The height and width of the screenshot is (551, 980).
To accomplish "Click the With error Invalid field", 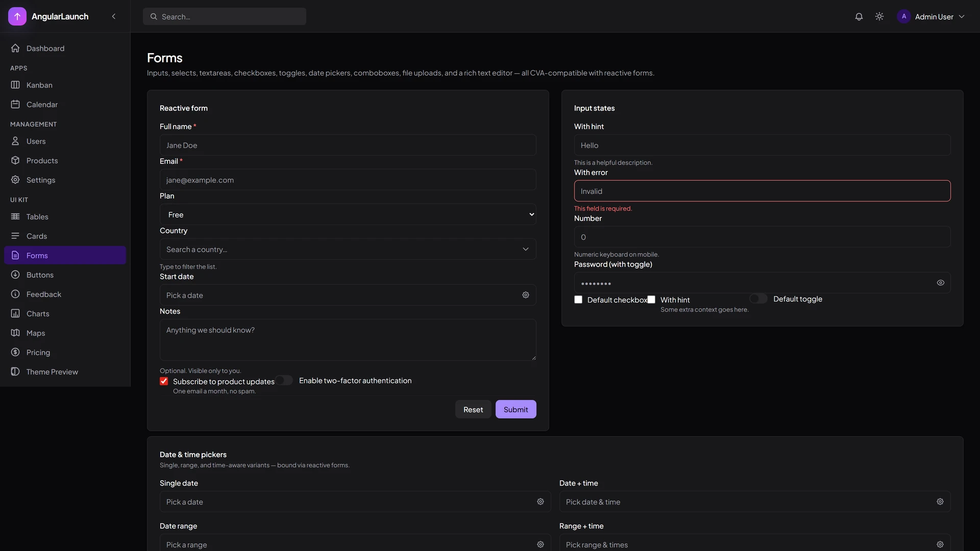I will pyautogui.click(x=763, y=191).
